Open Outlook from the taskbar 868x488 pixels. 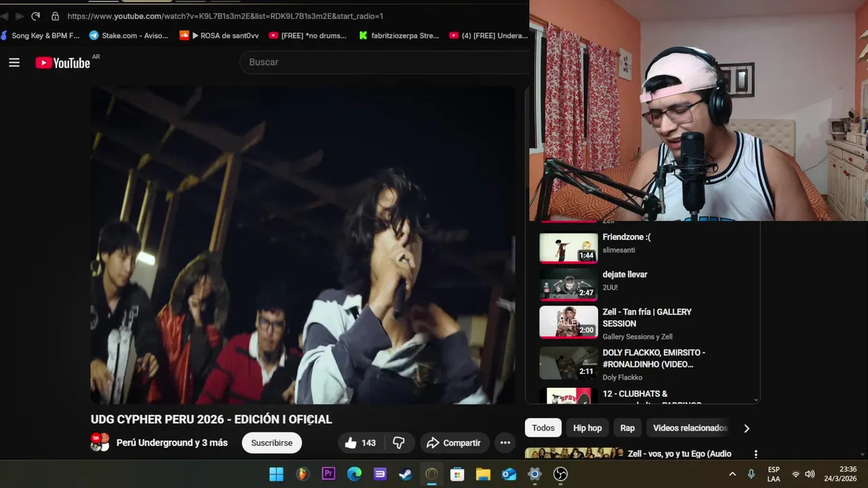click(x=509, y=474)
